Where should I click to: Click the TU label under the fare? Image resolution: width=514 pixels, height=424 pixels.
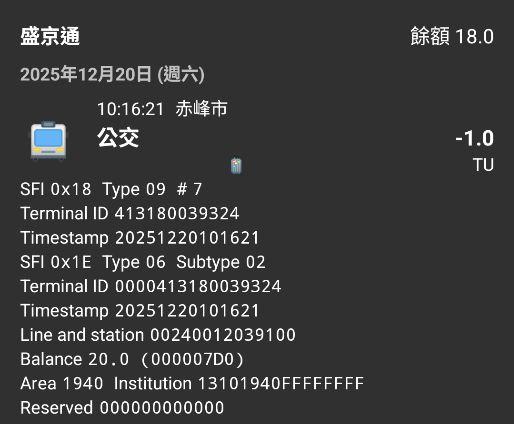point(483,165)
